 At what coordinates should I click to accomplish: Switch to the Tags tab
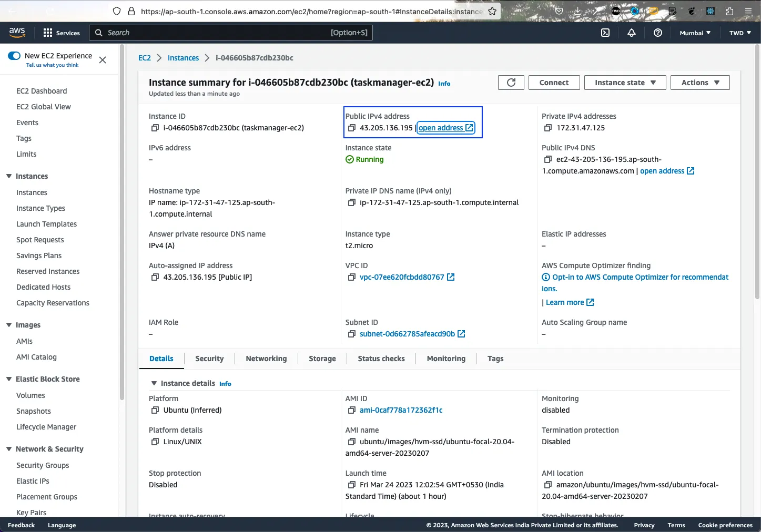pos(495,359)
